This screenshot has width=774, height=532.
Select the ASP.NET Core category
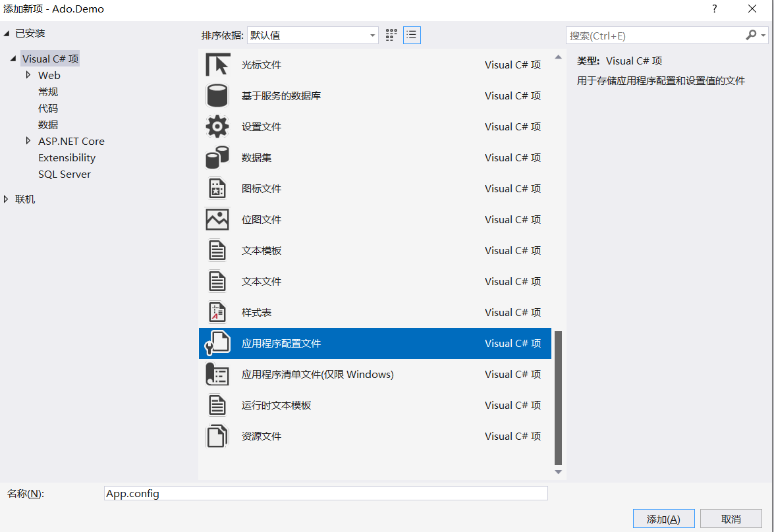tap(72, 141)
